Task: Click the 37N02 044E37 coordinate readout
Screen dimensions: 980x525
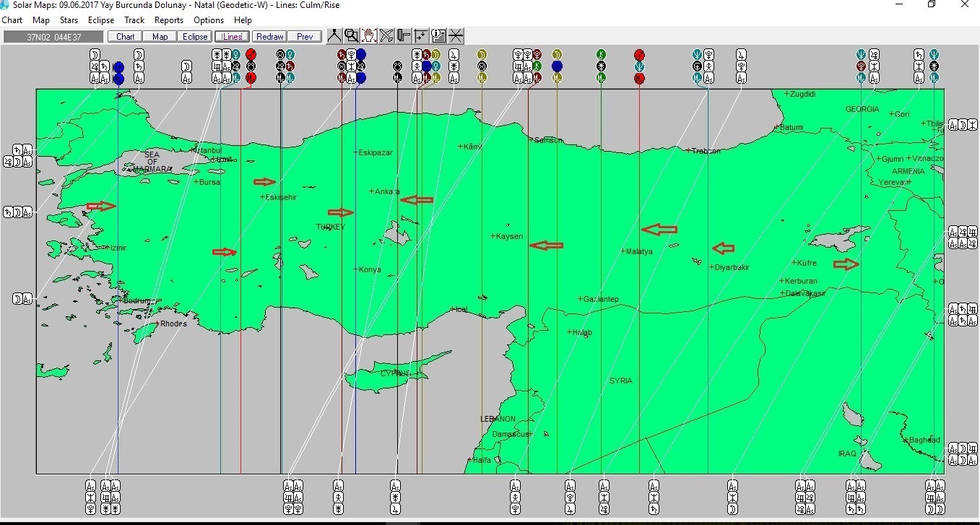Action: [54, 37]
